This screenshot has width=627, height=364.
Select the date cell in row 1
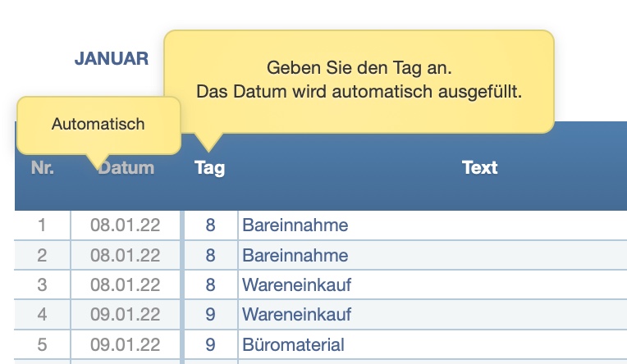point(125,225)
